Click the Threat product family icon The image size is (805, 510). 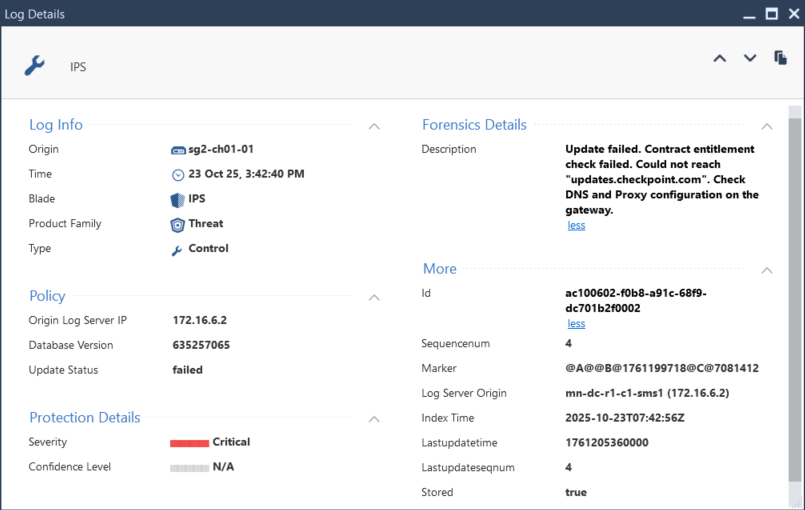[x=178, y=225]
